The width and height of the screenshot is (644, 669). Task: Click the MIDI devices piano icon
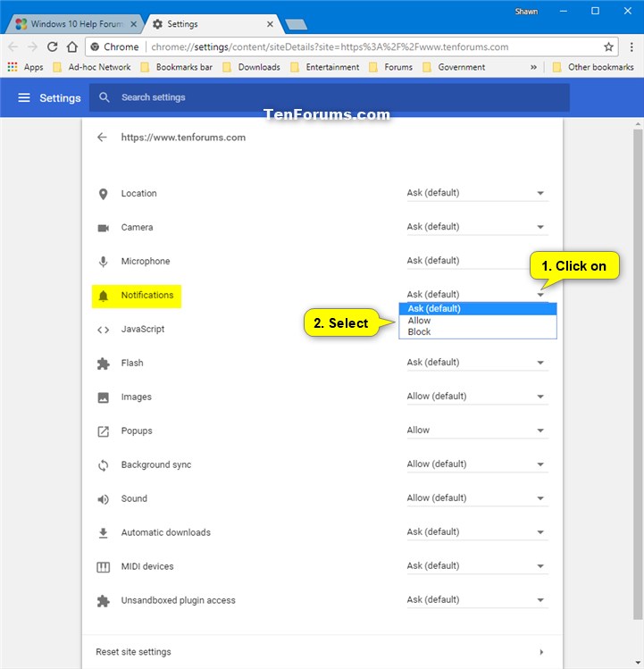[x=104, y=567]
